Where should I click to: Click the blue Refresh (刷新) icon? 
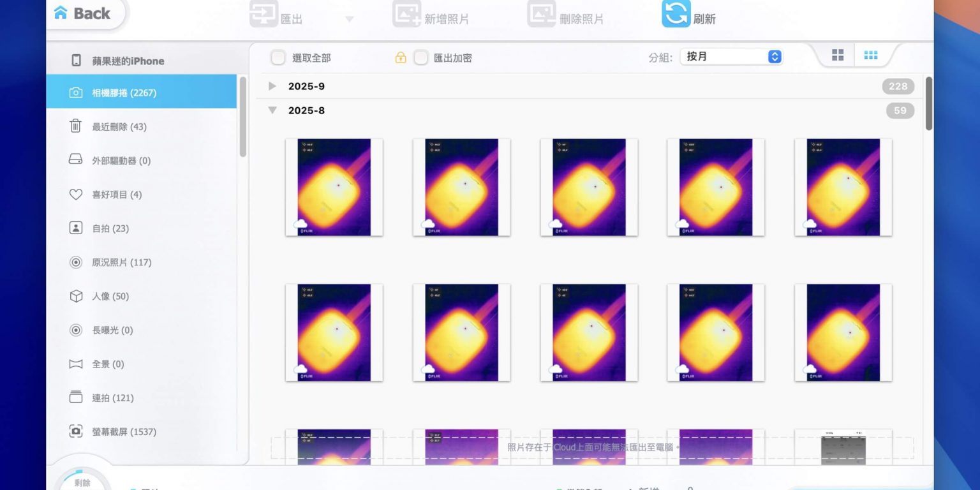point(676,13)
